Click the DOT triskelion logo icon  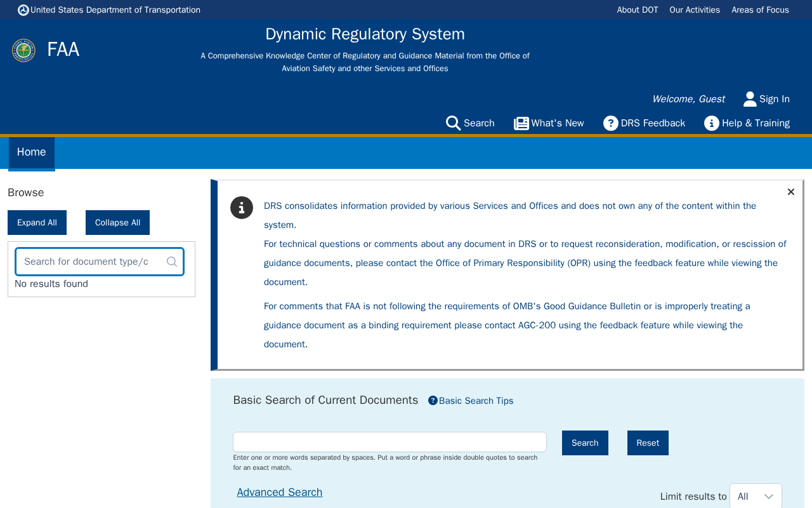[x=23, y=10]
